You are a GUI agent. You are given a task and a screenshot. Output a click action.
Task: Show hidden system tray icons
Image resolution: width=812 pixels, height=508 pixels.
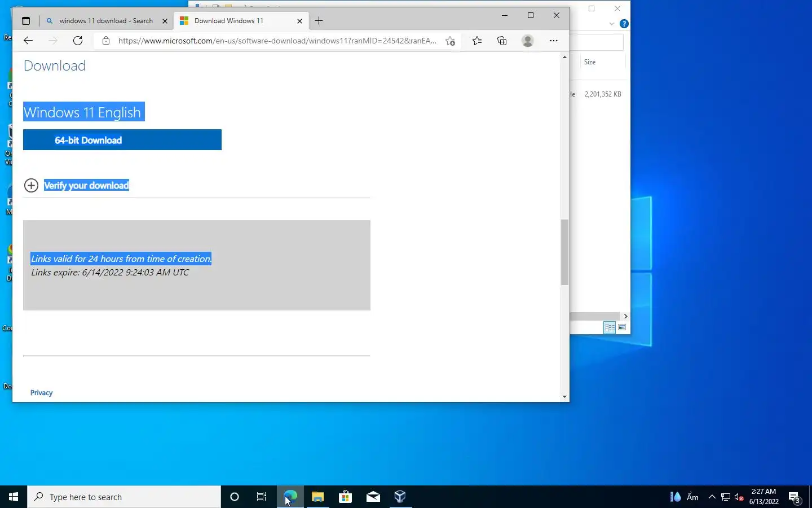712,497
